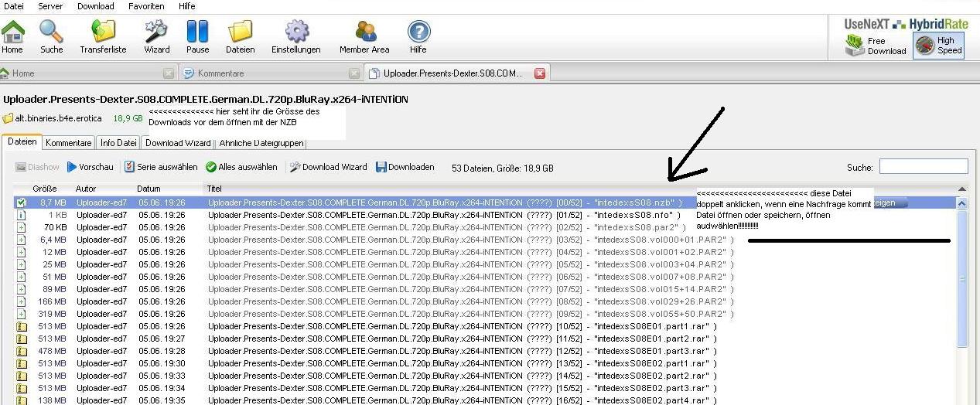Click archive icon of intedexsS08E02.part3.rar row
Viewport: 980px width, 405px height.
tap(22, 388)
